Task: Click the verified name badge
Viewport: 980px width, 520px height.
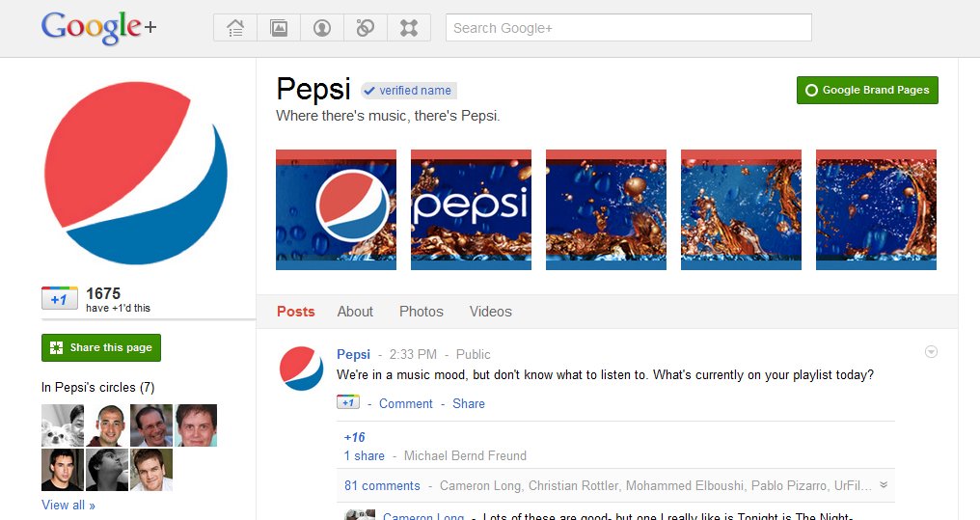Action: point(409,91)
